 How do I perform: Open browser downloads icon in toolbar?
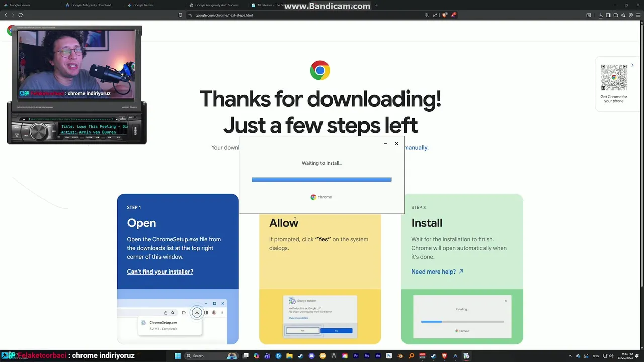click(x=601, y=15)
